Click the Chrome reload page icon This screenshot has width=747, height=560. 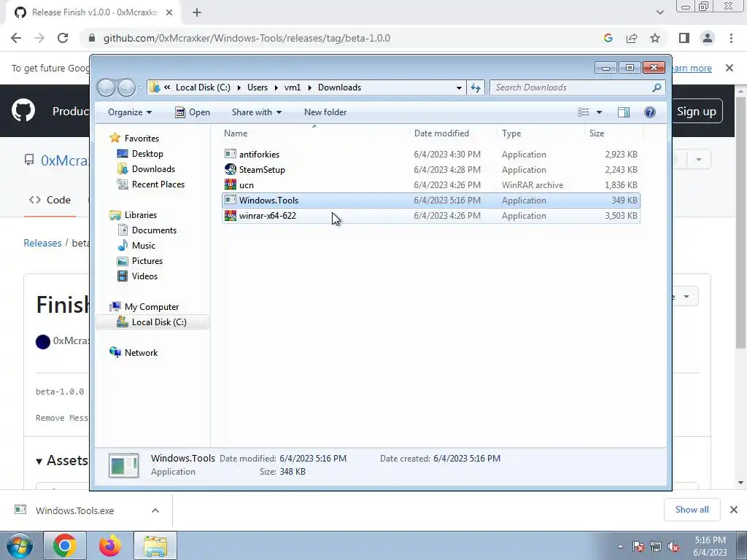[x=63, y=38]
